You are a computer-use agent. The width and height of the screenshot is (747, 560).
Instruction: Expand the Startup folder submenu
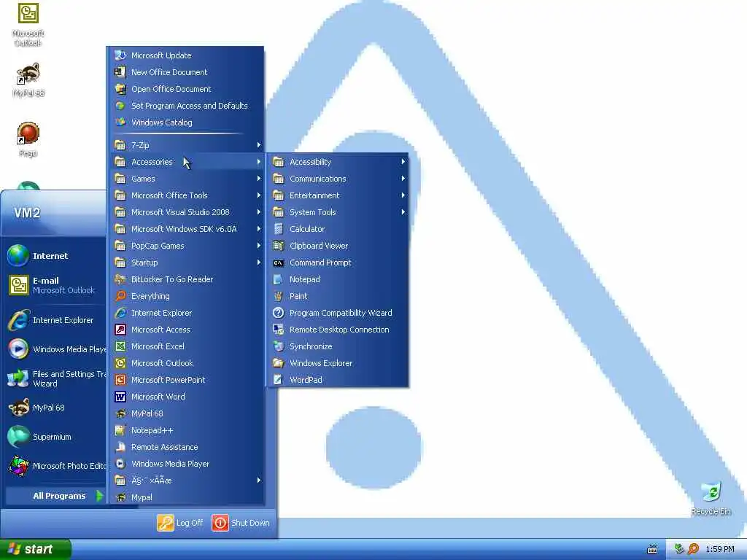click(186, 262)
